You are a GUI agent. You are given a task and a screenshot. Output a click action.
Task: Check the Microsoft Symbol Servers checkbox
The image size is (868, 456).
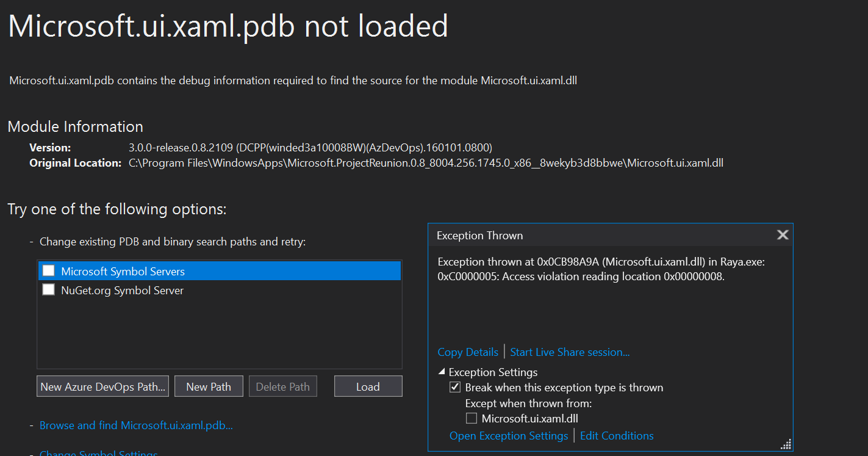(x=48, y=271)
